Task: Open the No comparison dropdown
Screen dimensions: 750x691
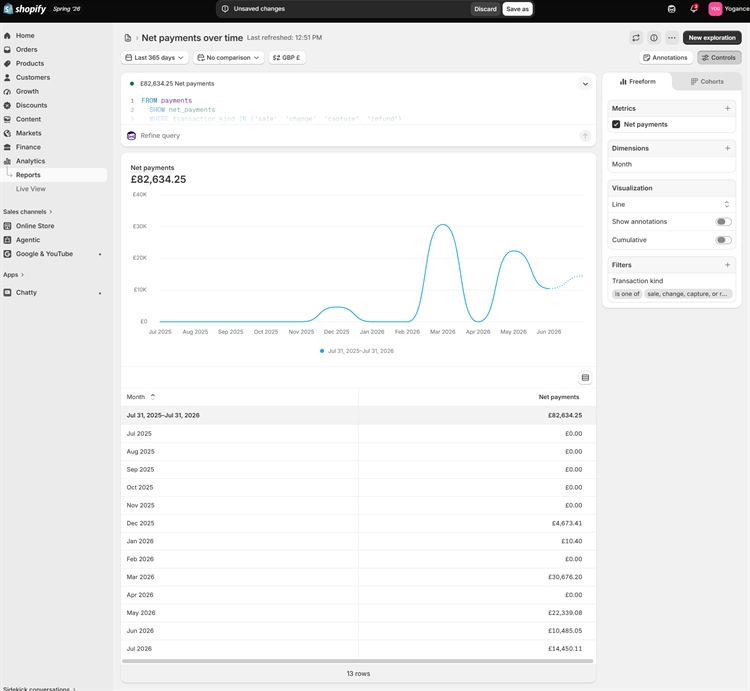Action: [228, 57]
